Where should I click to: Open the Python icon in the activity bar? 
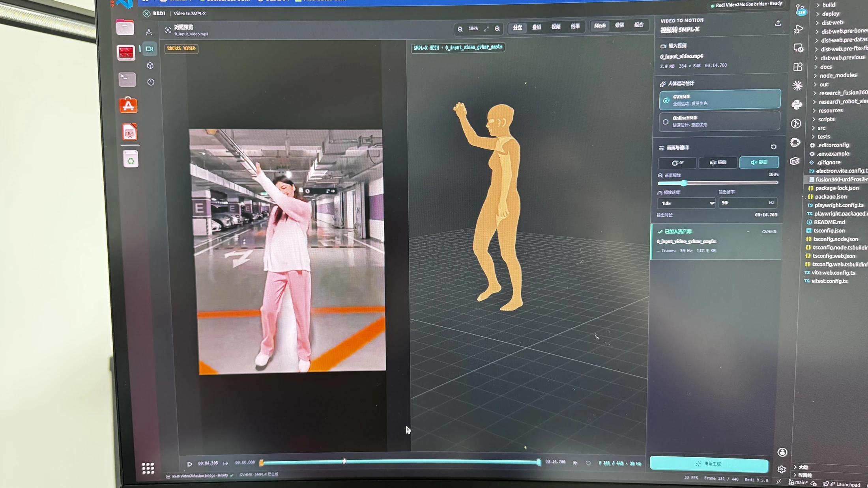coord(797,104)
